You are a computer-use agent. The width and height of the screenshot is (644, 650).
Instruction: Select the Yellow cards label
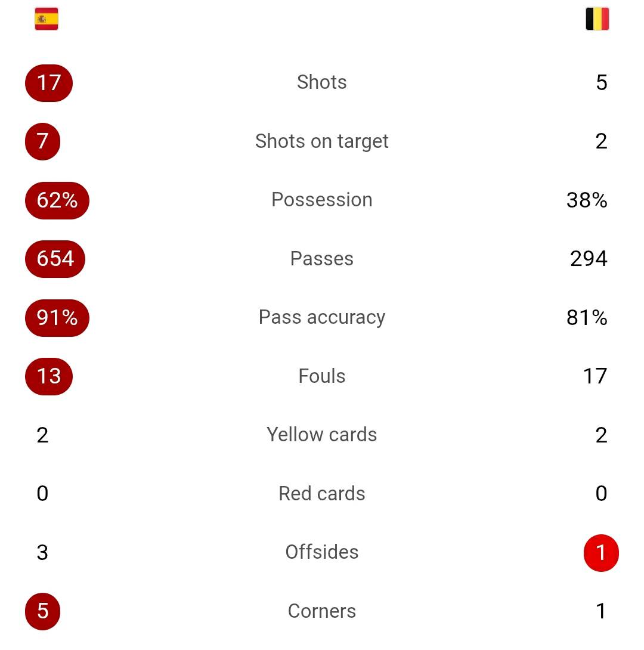(322, 435)
